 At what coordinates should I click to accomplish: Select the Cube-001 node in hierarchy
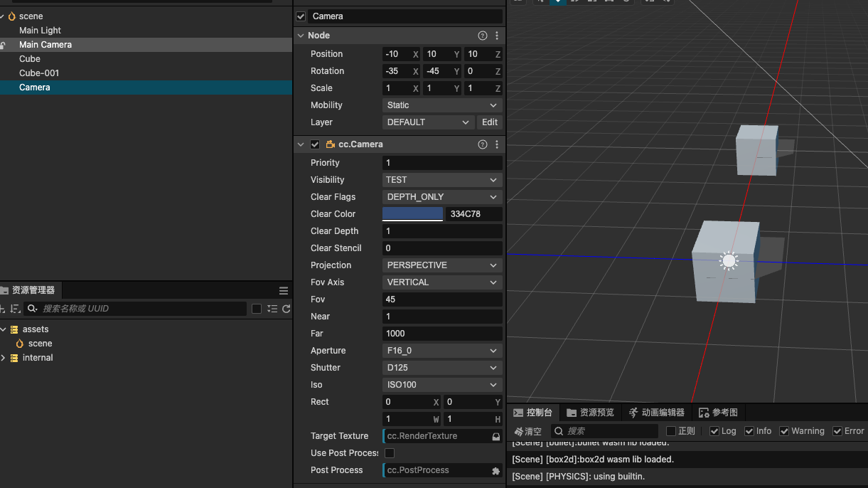click(39, 73)
